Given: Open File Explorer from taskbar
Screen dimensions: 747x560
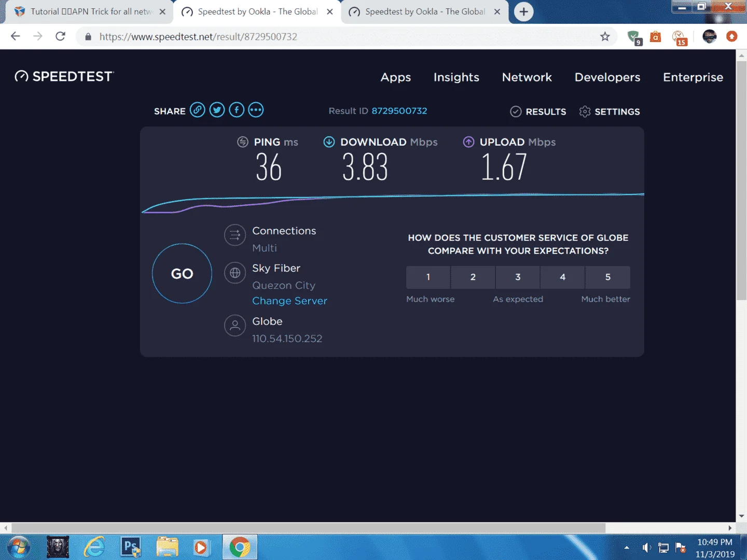Looking at the screenshot, I should coord(168,547).
